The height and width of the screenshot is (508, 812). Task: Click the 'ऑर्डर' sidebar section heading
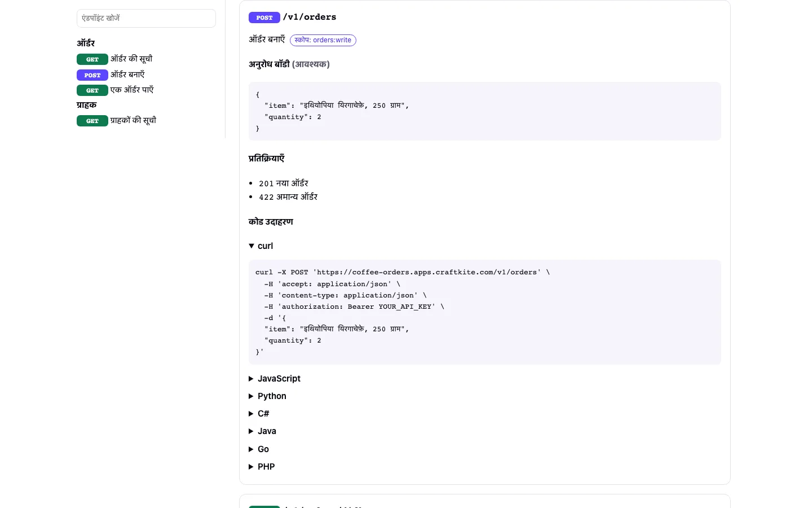tap(86, 43)
